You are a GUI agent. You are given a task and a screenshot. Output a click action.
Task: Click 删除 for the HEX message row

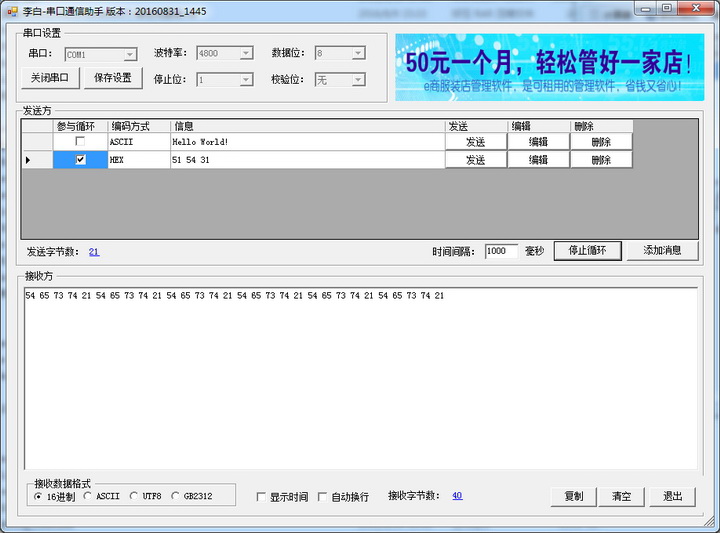click(601, 160)
